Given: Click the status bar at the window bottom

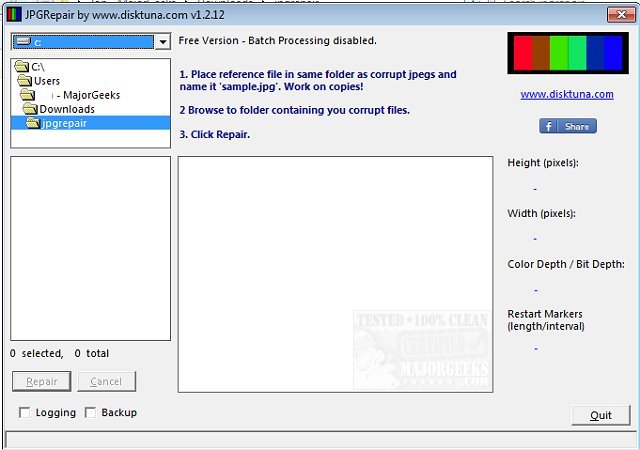Looking at the screenshot, I should (321, 441).
